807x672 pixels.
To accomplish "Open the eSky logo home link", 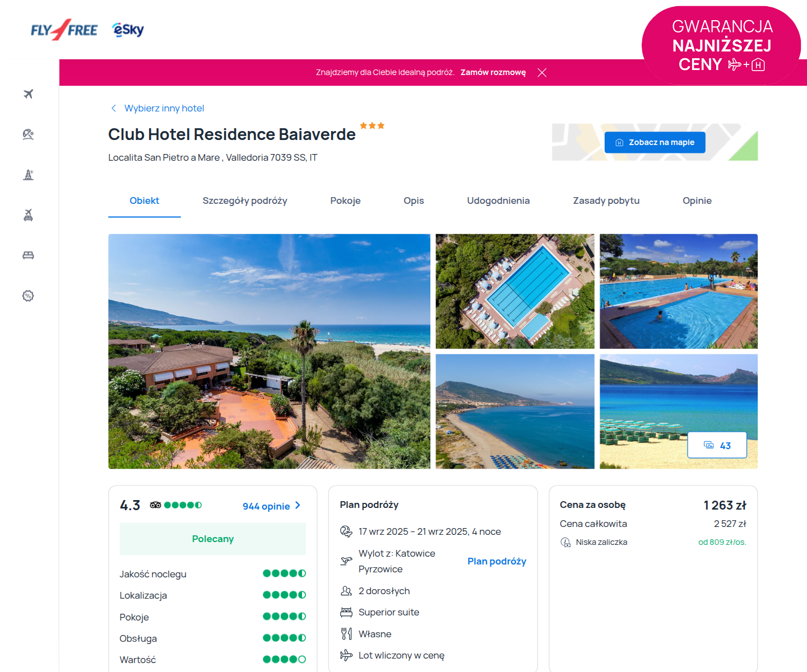I will coord(128,30).
